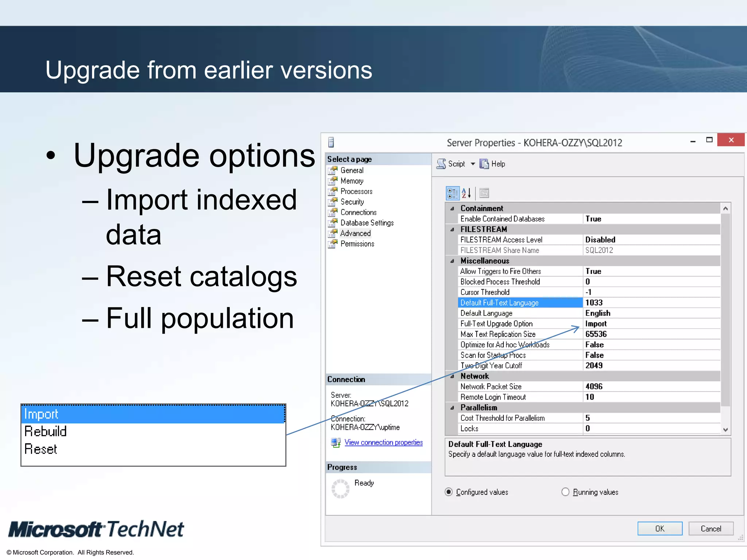Collapse the Miscellaneous category
Image resolution: width=747 pixels, height=560 pixels.
[452, 261]
